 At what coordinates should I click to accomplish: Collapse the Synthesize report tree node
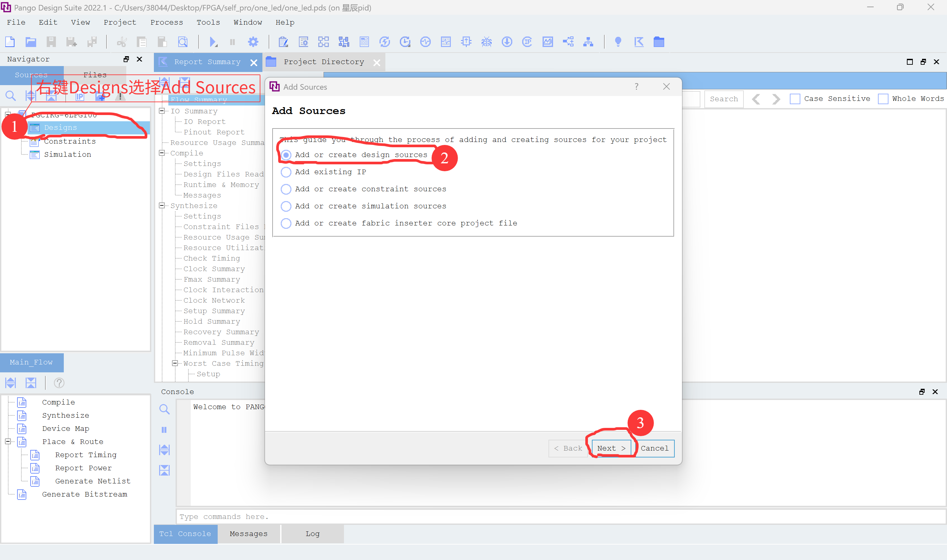(x=162, y=206)
